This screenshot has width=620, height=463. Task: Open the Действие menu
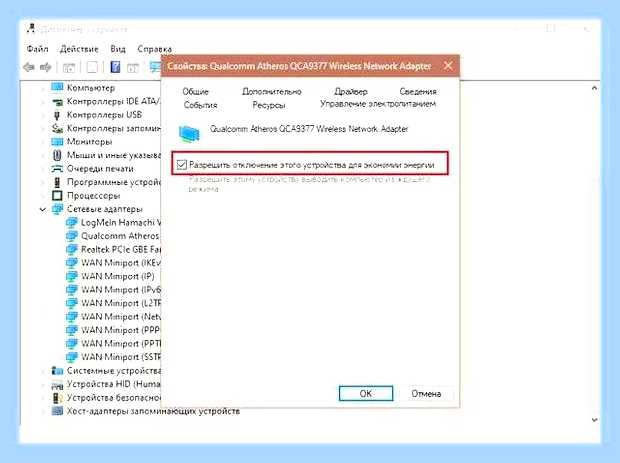(x=79, y=49)
